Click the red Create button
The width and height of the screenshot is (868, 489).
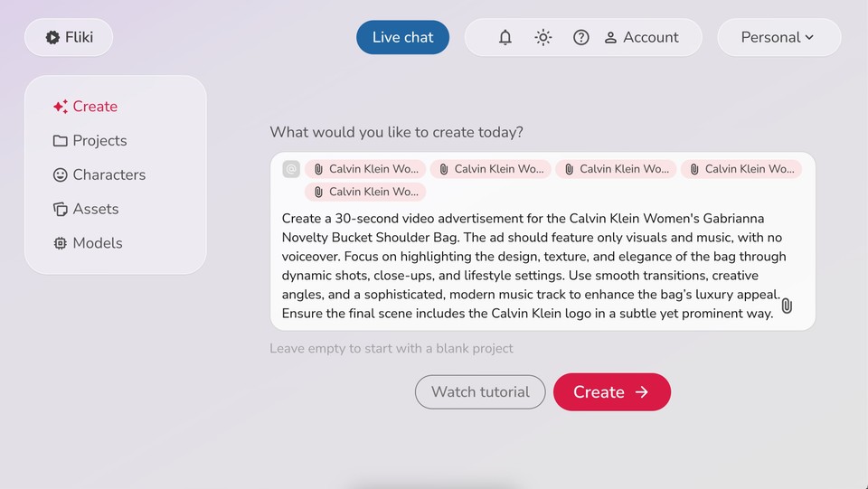[611, 391]
